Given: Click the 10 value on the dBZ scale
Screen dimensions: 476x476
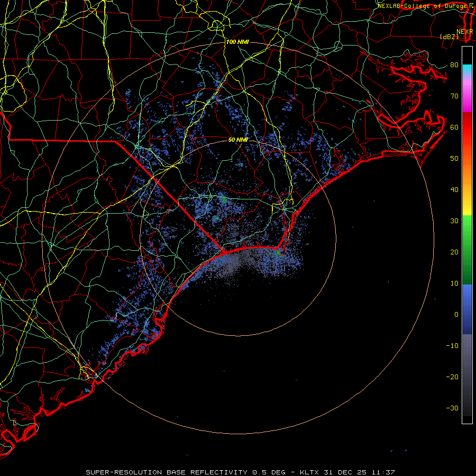Looking at the screenshot, I should (454, 283).
